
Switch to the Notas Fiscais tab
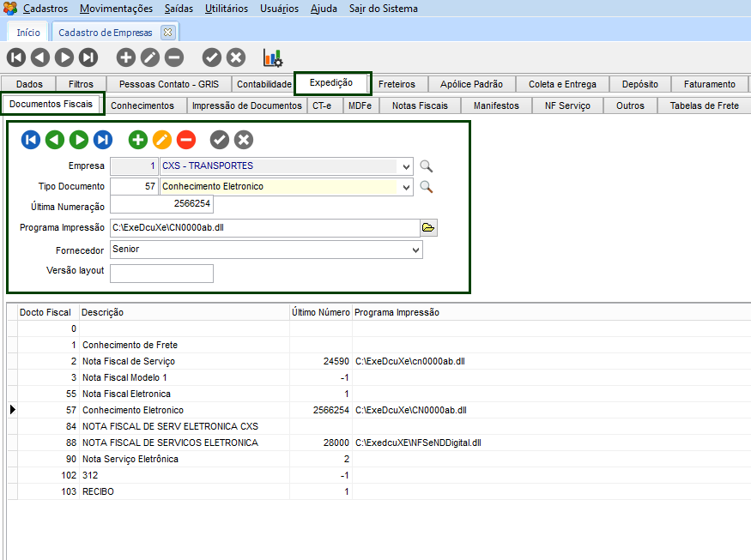[x=420, y=105]
